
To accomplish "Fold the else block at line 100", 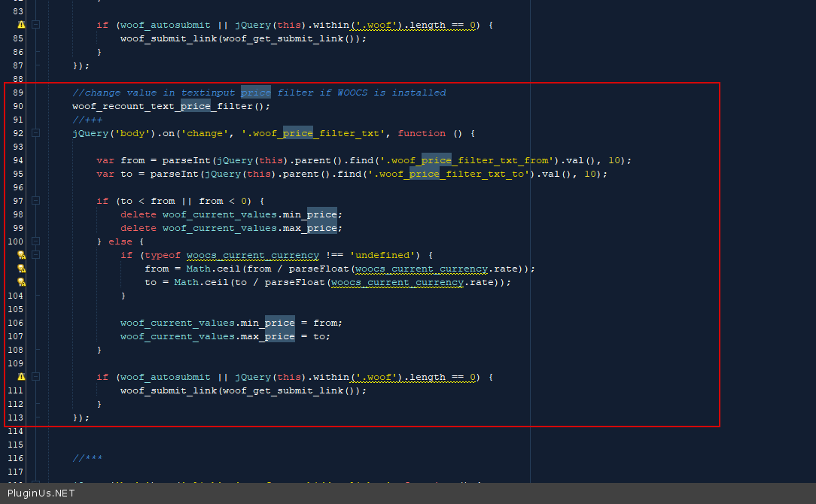I will [x=35, y=241].
